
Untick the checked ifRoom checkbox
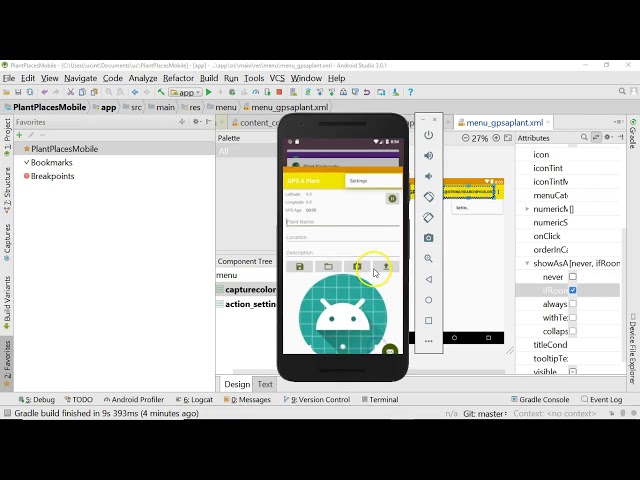pos(573,290)
